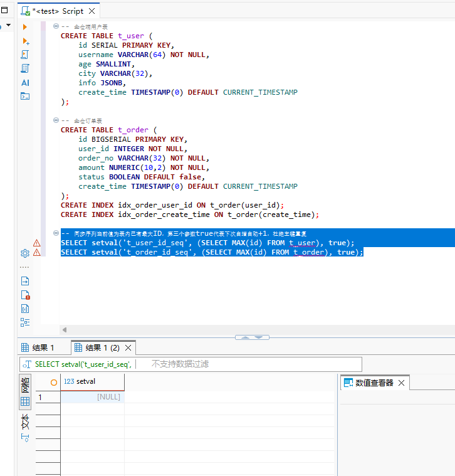
Task: Click the warning marker beside the t_user_id_seq line
Action: 37,243
